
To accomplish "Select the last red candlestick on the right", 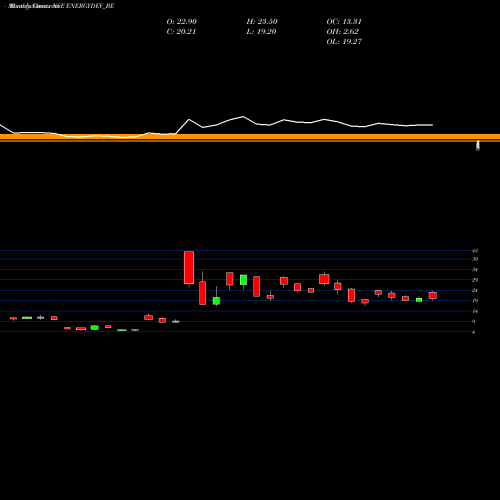I will click(433, 295).
